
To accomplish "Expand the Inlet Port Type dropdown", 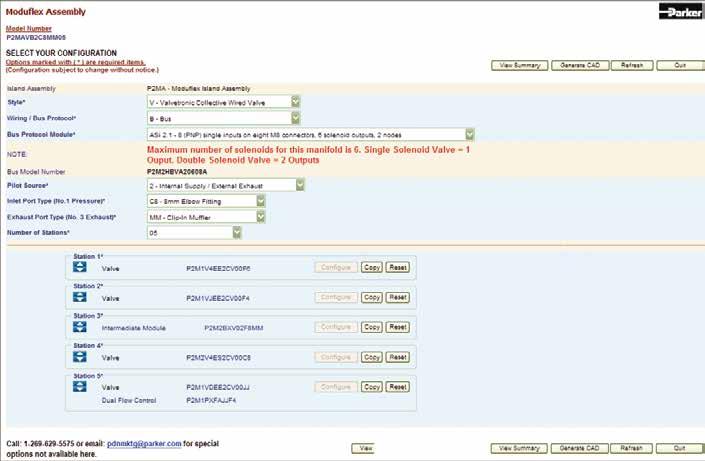I will [x=206, y=201].
